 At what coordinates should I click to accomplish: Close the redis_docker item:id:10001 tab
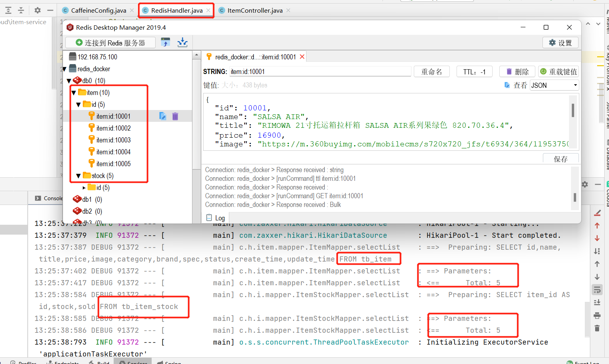click(x=302, y=57)
